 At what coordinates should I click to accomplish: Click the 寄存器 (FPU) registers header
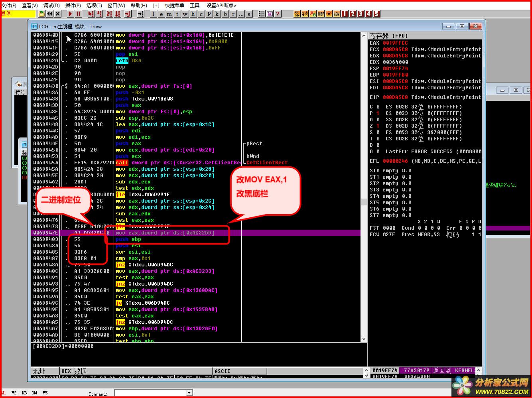click(x=425, y=35)
